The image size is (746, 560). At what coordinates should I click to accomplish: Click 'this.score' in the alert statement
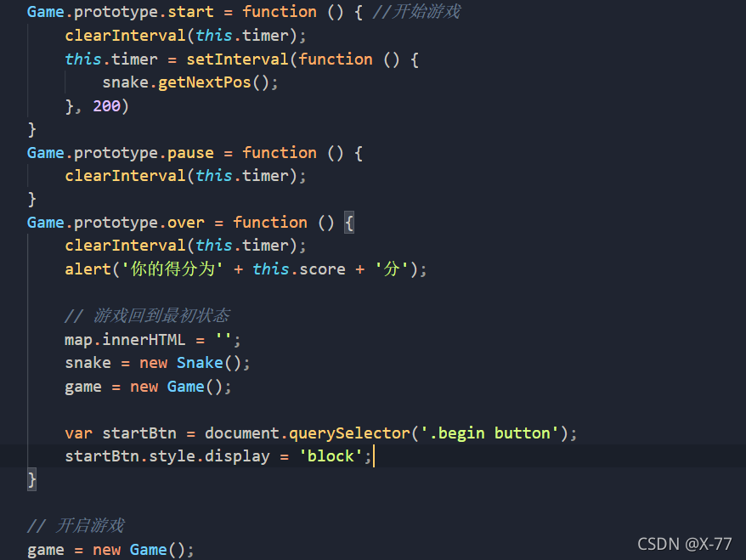coord(299,269)
